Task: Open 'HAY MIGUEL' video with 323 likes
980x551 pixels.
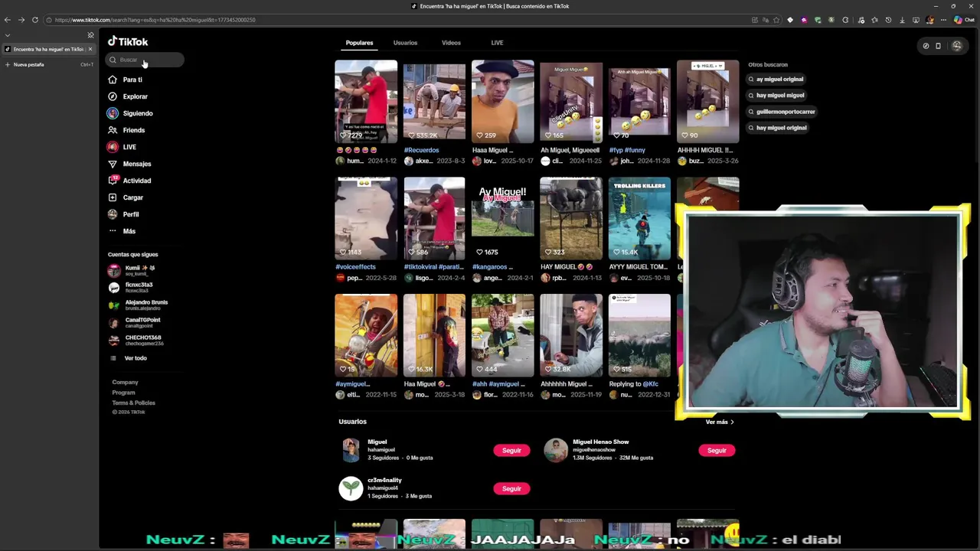Action: (x=571, y=219)
